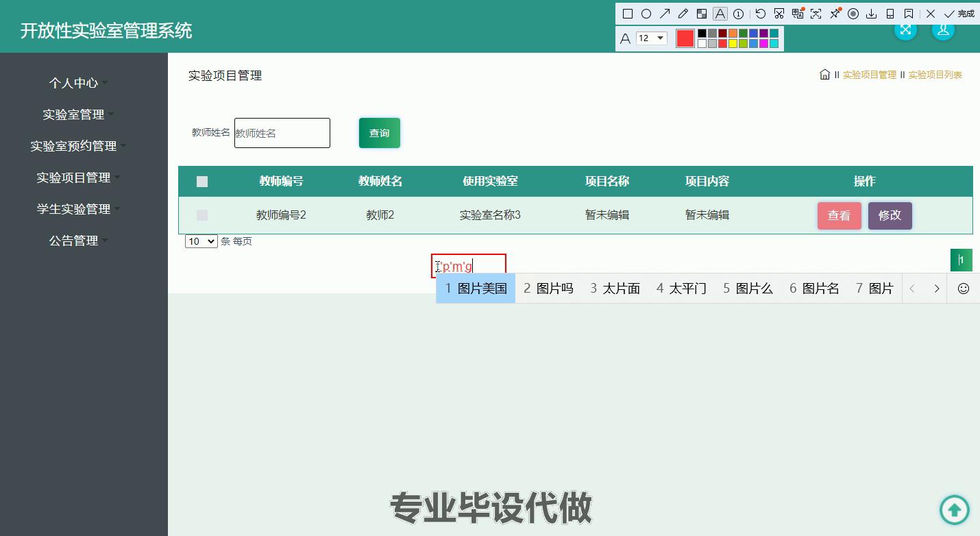This screenshot has width=980, height=536.
Task: Click the 修改 button in the table row
Action: [x=890, y=215]
